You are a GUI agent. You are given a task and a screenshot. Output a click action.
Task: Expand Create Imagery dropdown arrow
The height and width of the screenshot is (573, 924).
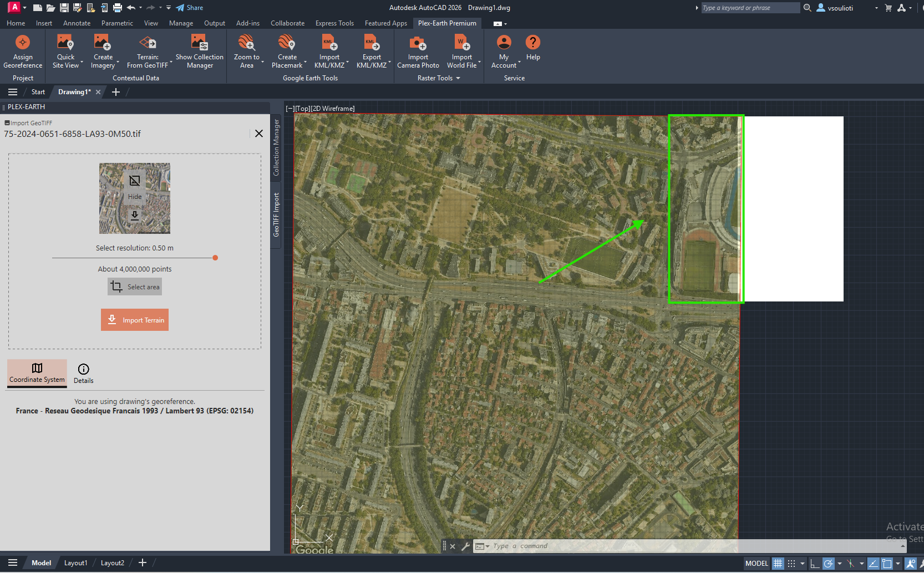118,63
